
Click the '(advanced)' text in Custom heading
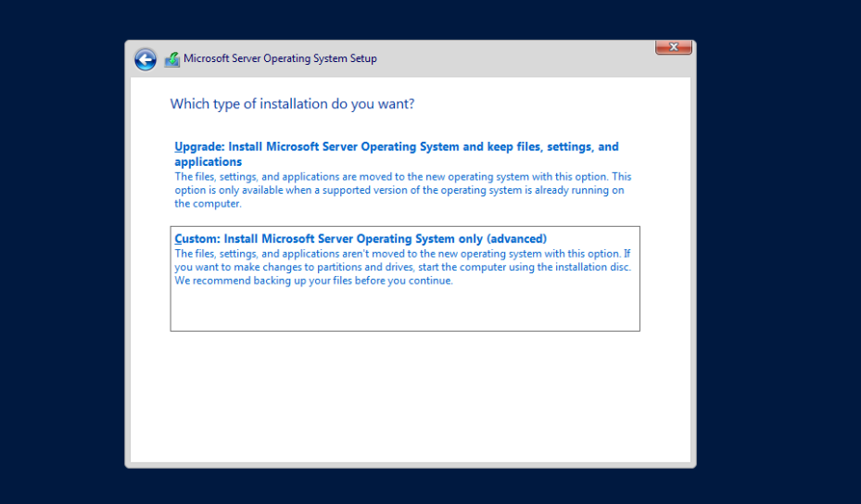(x=516, y=239)
